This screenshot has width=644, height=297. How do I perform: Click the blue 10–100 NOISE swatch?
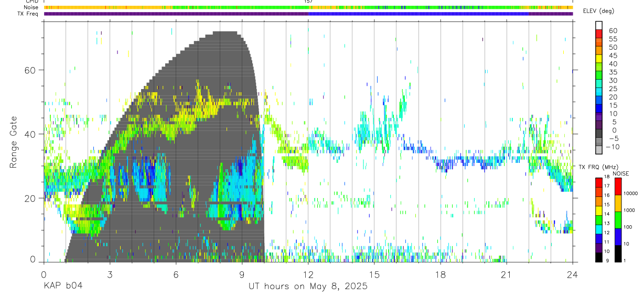coord(618,236)
